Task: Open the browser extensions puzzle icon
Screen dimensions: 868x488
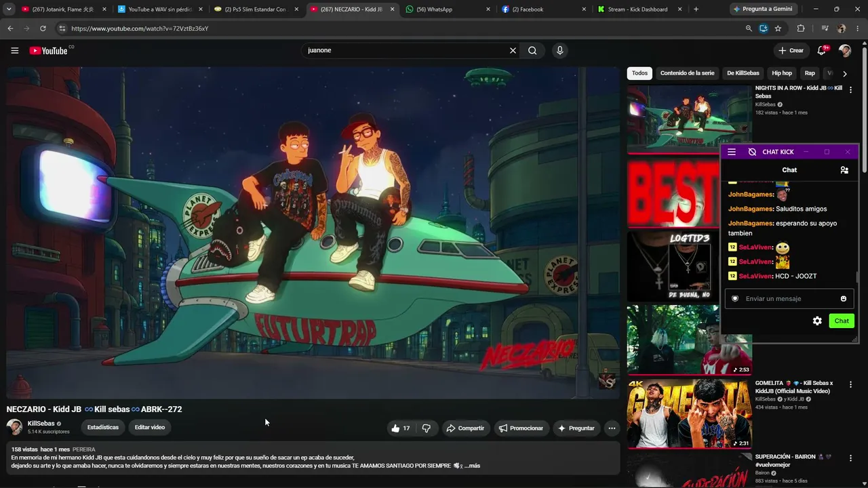Action: tap(801, 28)
